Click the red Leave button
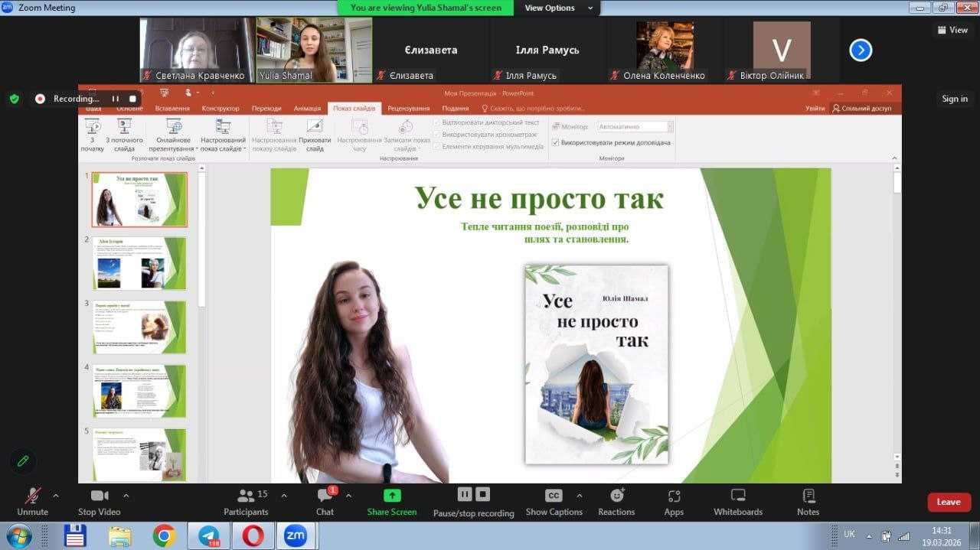Screen dimensions: 980x550 coord(949,502)
